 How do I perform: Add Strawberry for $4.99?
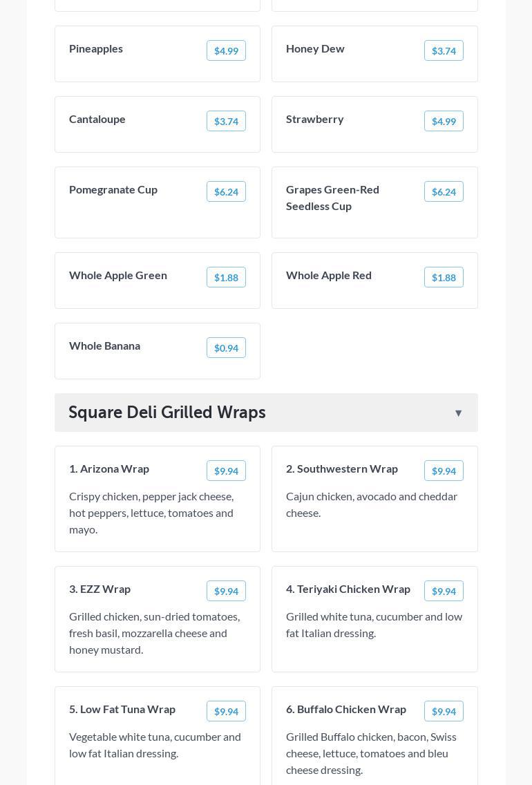(444, 121)
